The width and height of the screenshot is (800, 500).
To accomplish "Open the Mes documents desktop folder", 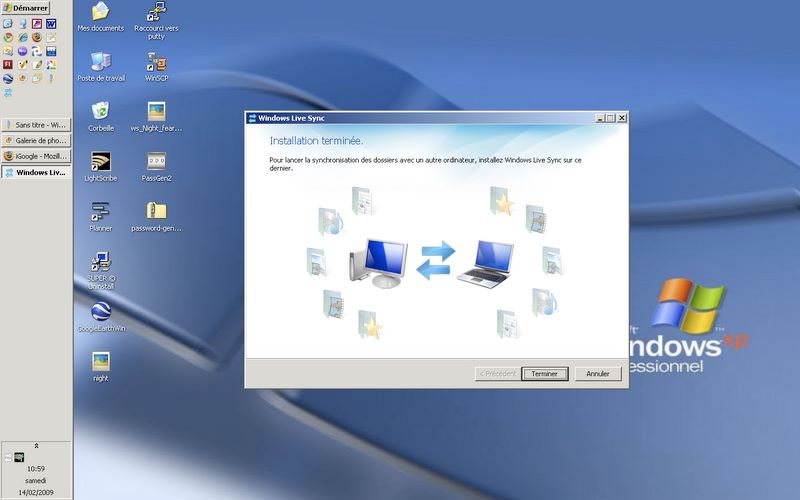I will (101, 17).
